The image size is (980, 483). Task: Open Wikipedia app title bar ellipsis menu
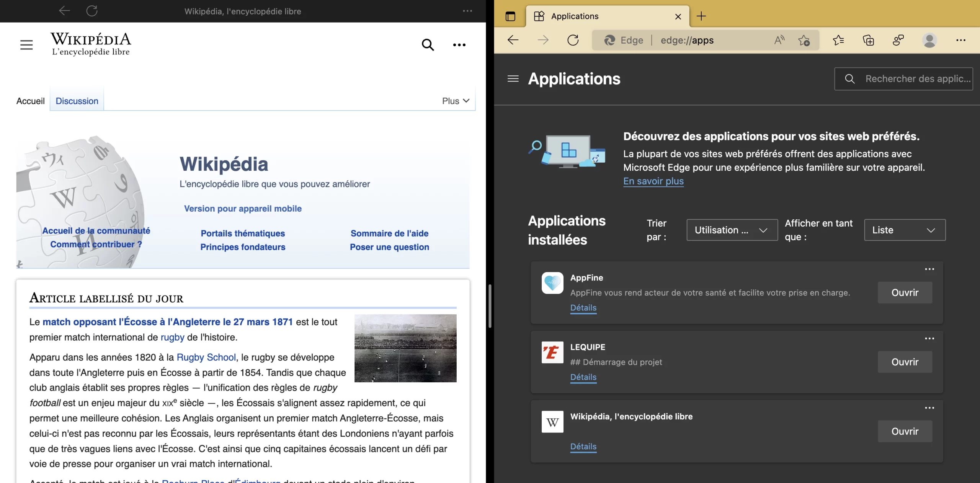[x=467, y=11]
